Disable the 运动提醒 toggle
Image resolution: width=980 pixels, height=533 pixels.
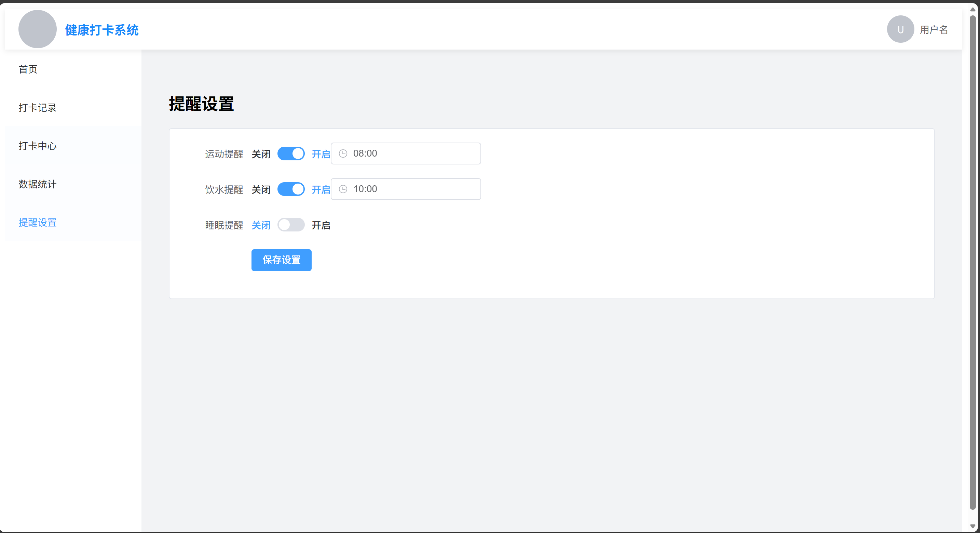tap(291, 154)
